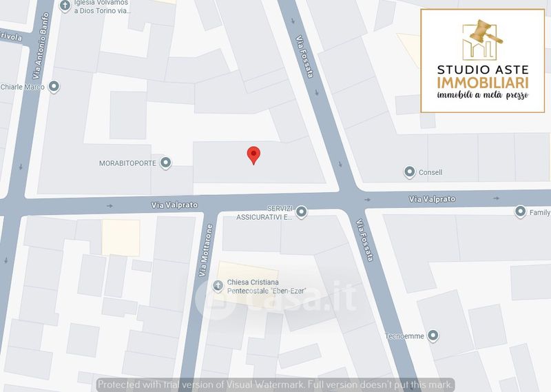Open the Consell place marker

[409, 172]
